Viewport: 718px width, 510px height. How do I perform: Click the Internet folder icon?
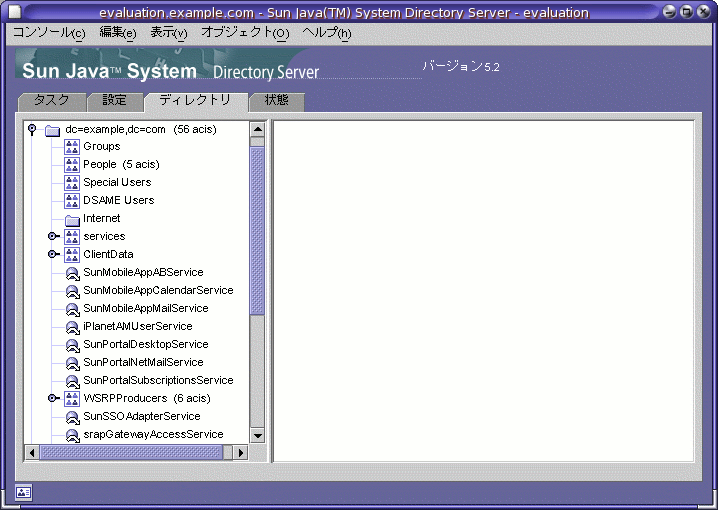[x=72, y=220]
